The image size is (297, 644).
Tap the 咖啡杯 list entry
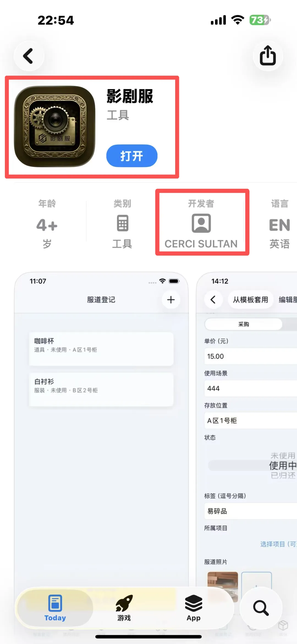[x=101, y=349]
